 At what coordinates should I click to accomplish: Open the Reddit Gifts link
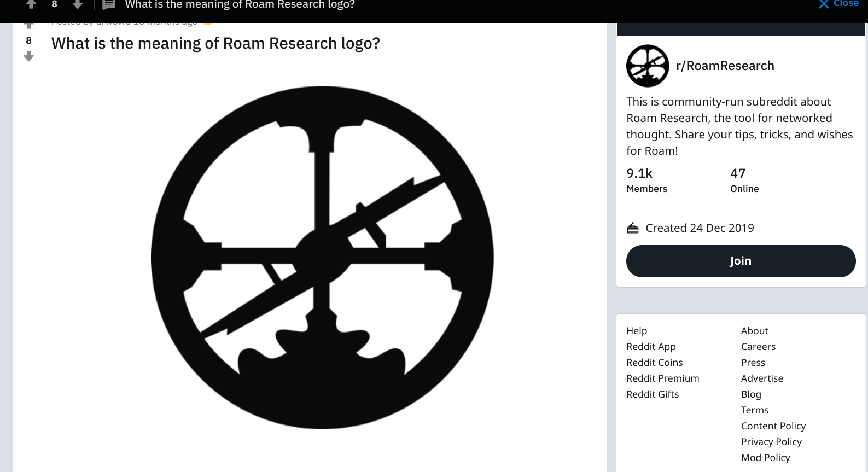653,394
